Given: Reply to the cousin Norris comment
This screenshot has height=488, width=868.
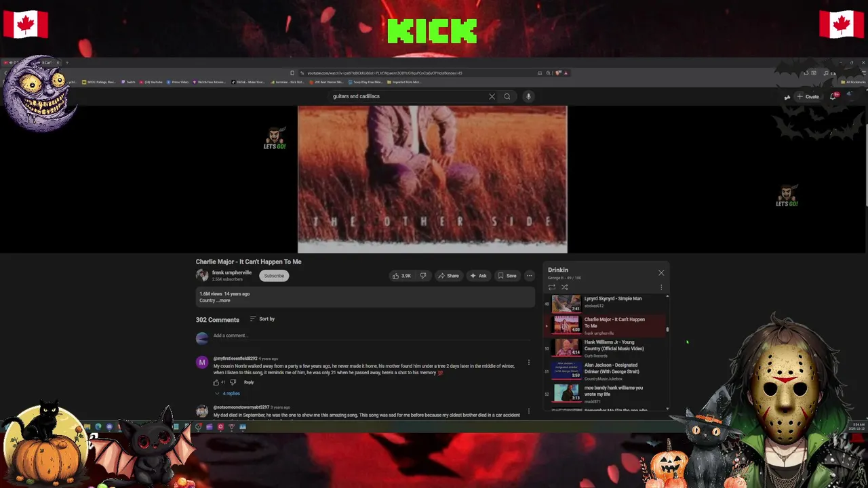Looking at the screenshot, I should pyautogui.click(x=249, y=382).
